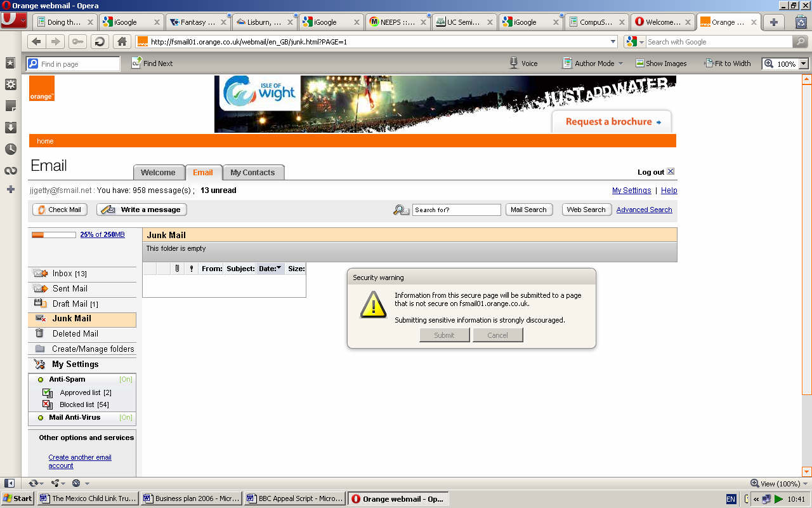Cancel the Security warning dialog
The image size is (812, 508).
coord(497,335)
